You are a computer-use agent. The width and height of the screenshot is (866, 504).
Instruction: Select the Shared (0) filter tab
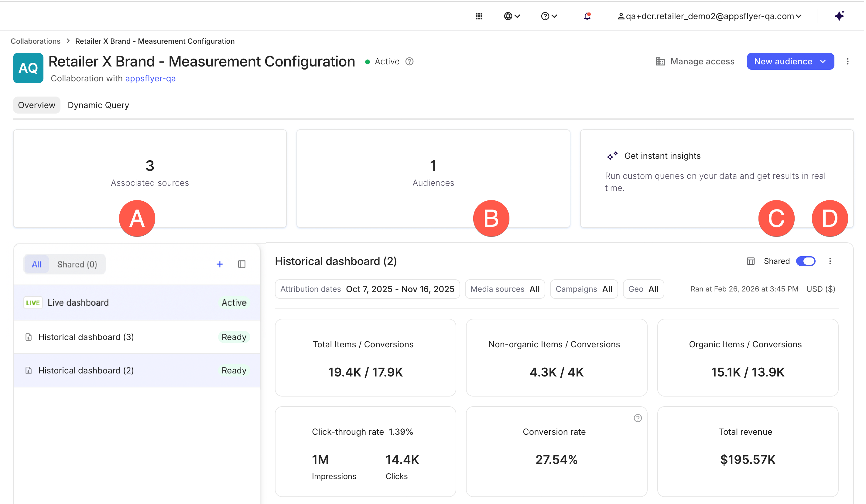coord(77,264)
